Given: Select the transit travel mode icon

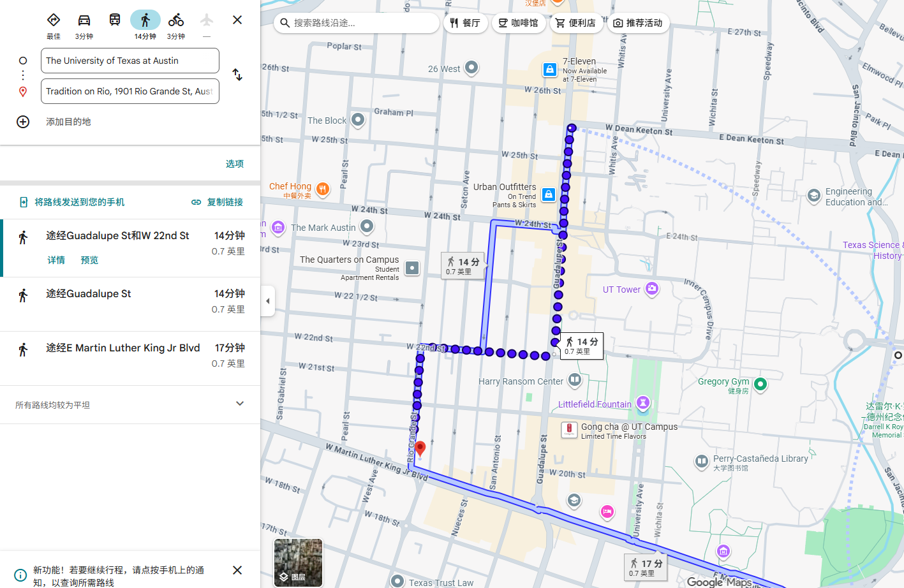Looking at the screenshot, I should click(115, 20).
